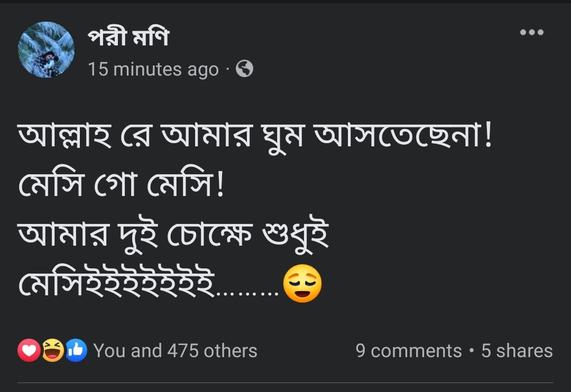Open the post options three-dot menu
The height and width of the screenshot is (392, 571).
(x=531, y=33)
